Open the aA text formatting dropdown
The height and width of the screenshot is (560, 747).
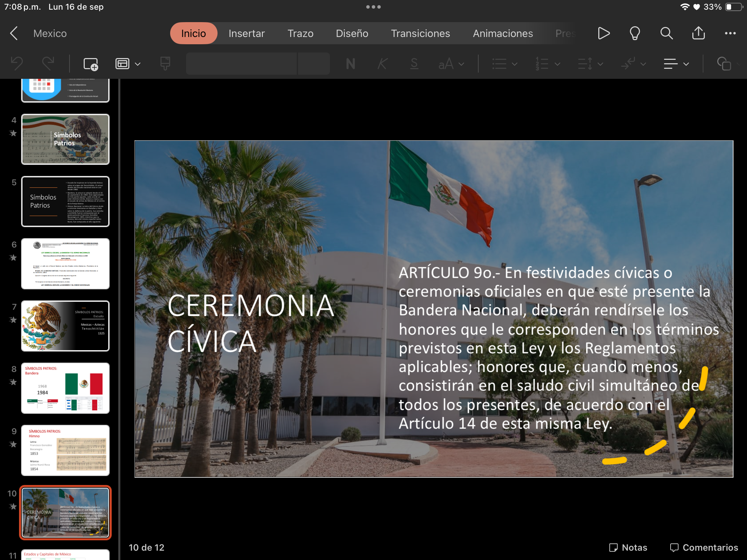[x=451, y=64]
